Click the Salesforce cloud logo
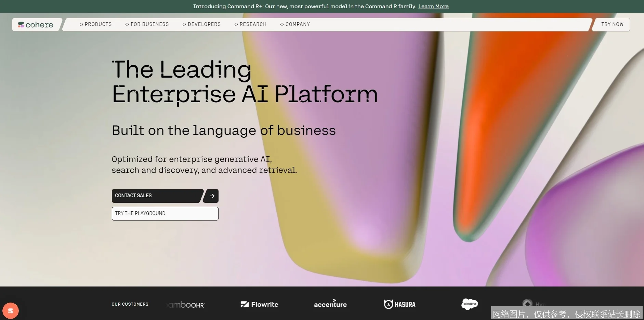 [x=470, y=304]
